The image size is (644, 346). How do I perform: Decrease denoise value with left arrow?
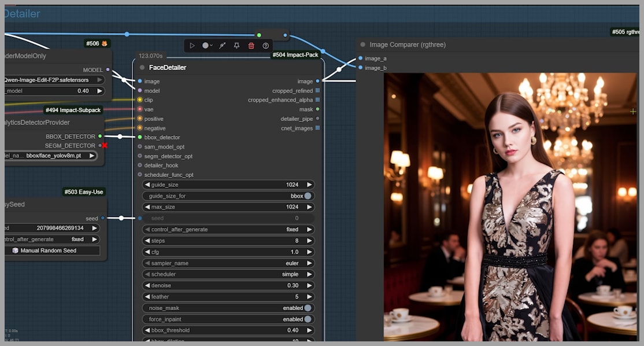point(147,286)
